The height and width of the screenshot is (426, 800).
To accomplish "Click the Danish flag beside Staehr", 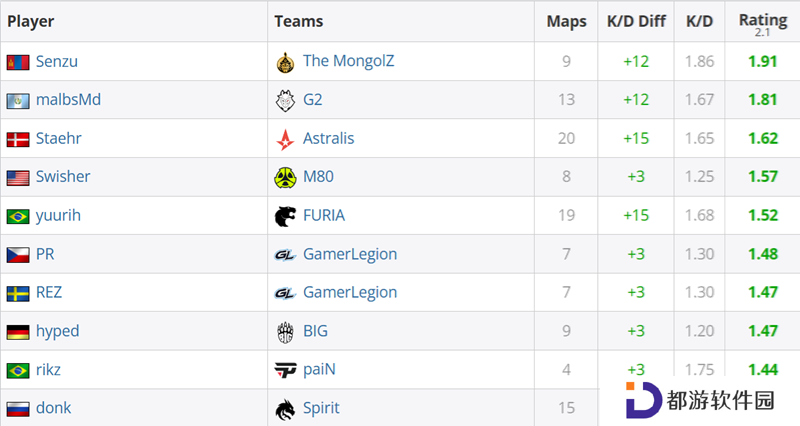I will [18, 139].
